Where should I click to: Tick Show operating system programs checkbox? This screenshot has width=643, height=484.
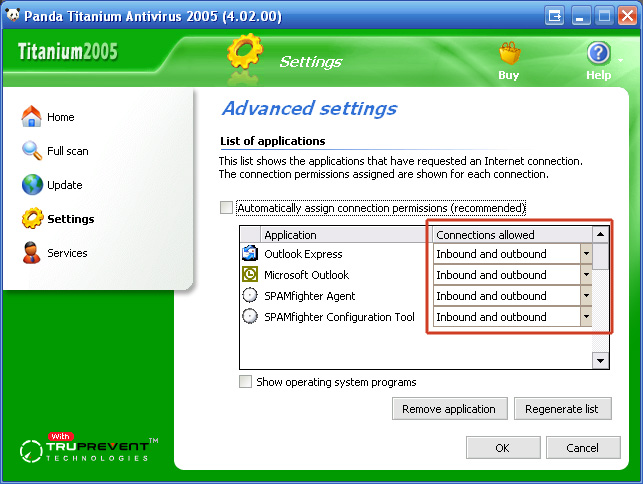tap(245, 381)
